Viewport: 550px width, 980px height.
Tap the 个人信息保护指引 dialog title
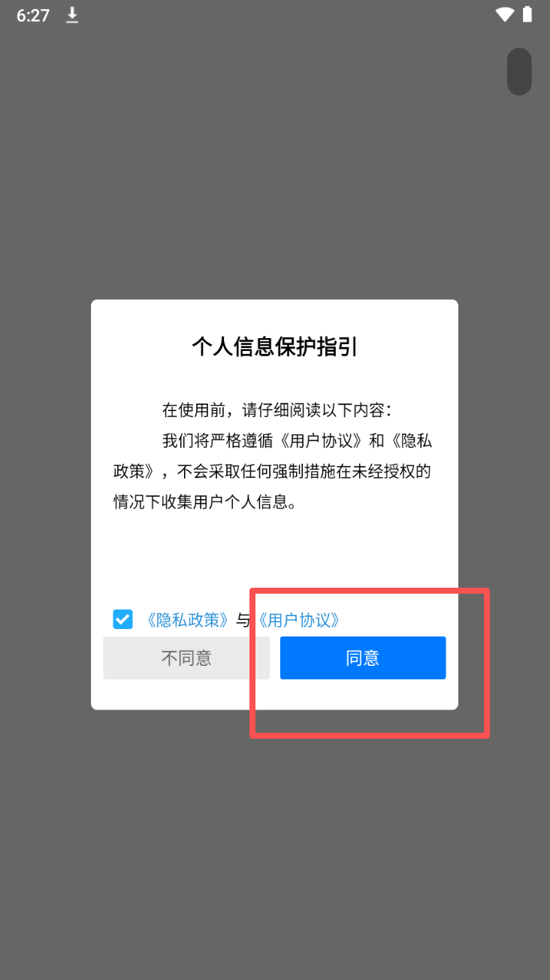point(274,347)
